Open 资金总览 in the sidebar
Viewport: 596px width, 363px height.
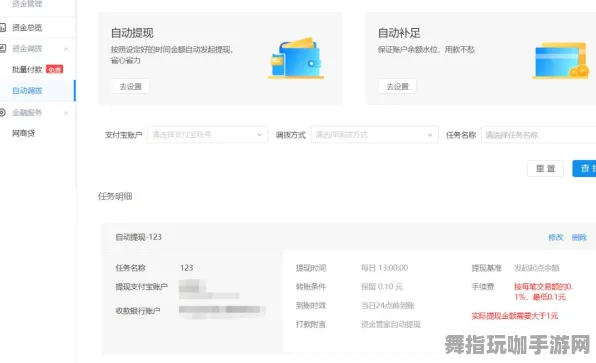(x=27, y=27)
